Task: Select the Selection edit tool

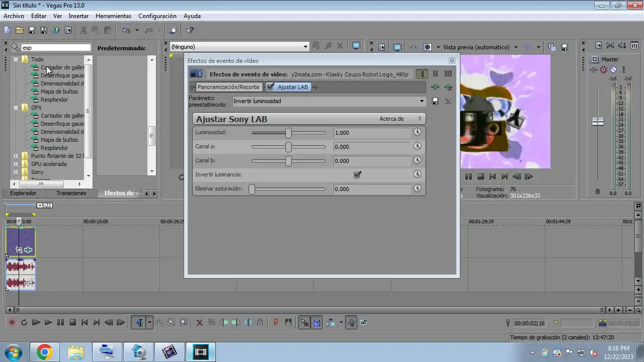Action: pyautogui.click(x=172, y=323)
